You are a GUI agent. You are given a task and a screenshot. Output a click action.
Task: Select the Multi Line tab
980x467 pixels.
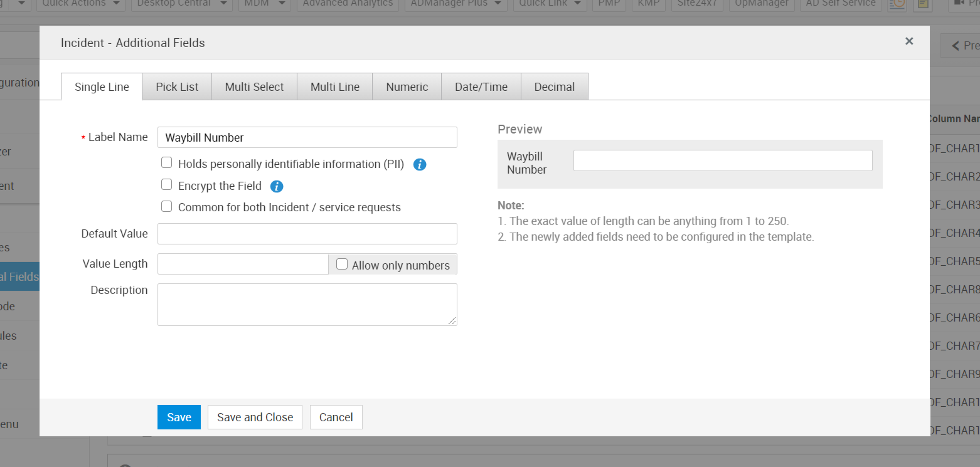[x=335, y=87]
